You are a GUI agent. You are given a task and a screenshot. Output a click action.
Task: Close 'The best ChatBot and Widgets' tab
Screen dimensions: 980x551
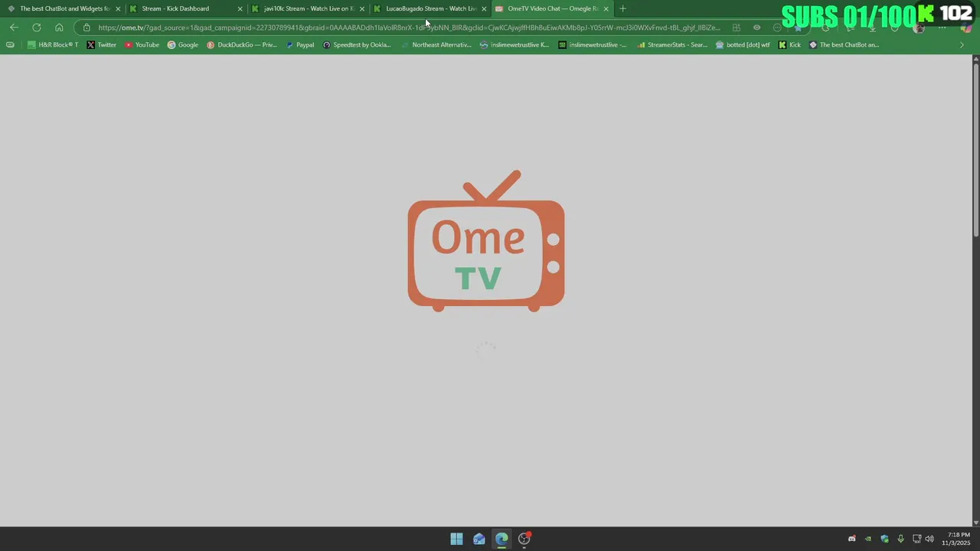tap(118, 9)
